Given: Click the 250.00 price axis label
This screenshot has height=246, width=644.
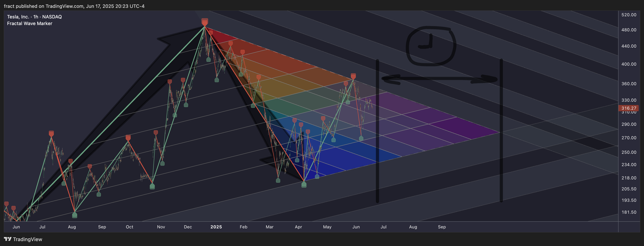Looking at the screenshot, I should 629,152.
